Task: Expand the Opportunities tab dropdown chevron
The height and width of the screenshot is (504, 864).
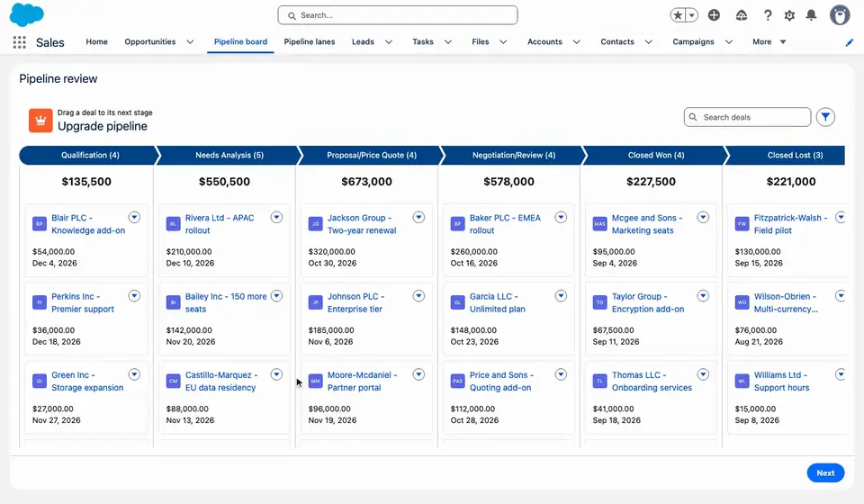Action: coord(190,42)
